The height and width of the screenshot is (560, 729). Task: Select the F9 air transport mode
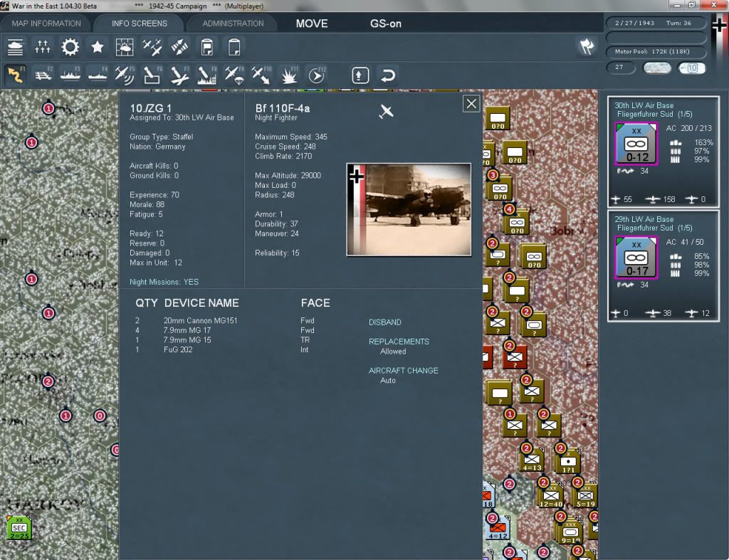pos(234,75)
